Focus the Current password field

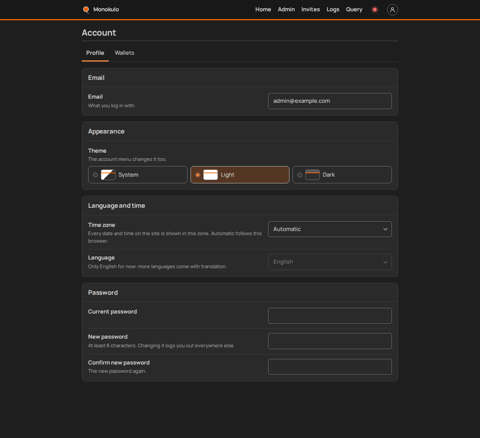(330, 315)
